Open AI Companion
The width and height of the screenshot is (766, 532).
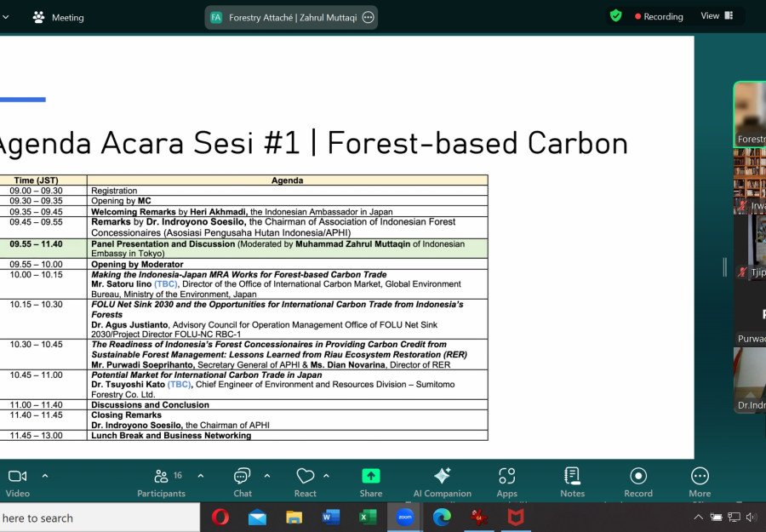click(x=442, y=483)
